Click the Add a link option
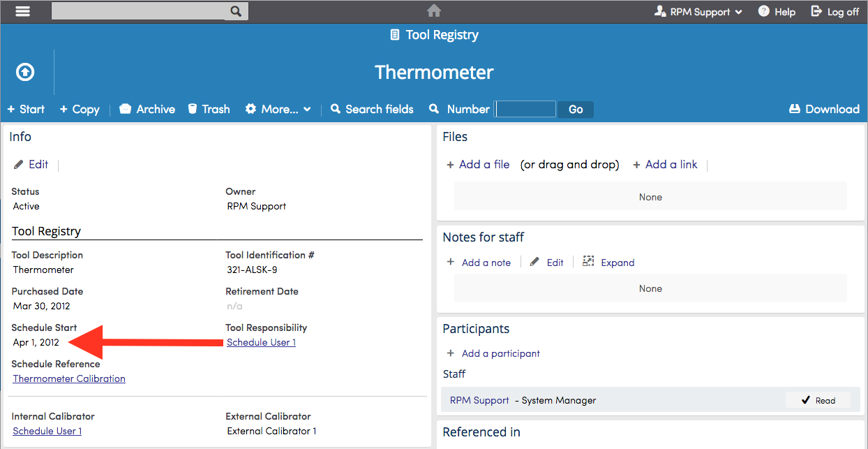This screenshot has width=868, height=449. [671, 165]
